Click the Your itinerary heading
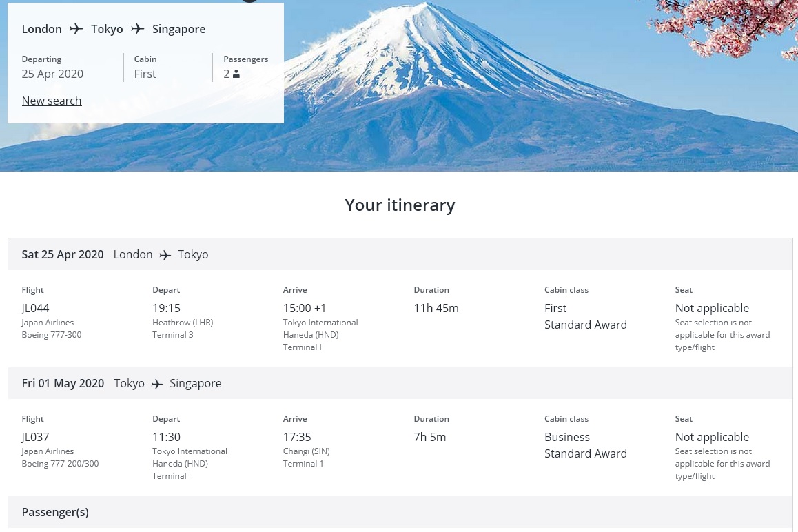This screenshot has height=532, width=798. (400, 205)
